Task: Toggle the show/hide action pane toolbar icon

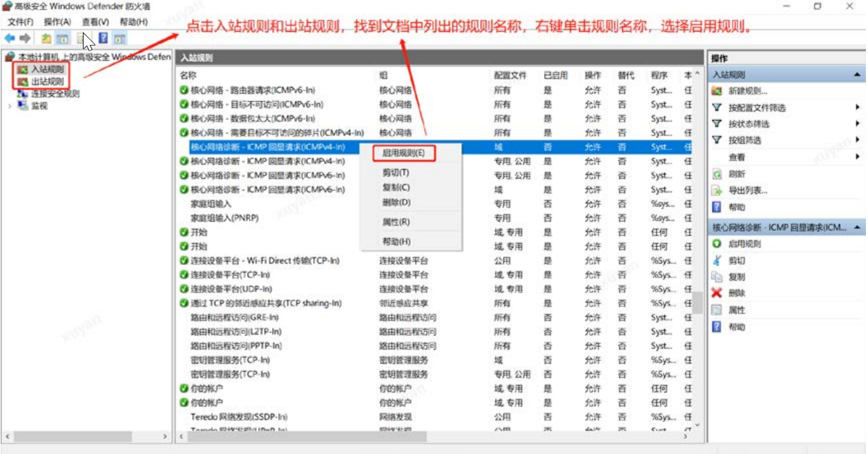Action: [119, 38]
